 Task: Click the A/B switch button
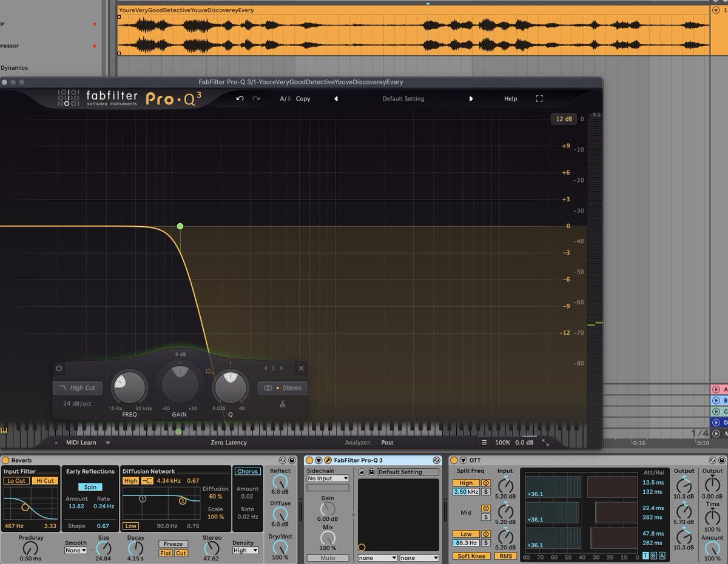tap(285, 99)
